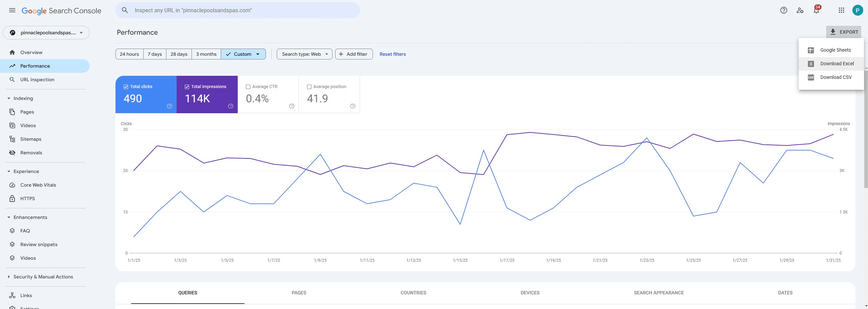Open the property selector dropdown
The image size is (868, 309).
click(46, 33)
